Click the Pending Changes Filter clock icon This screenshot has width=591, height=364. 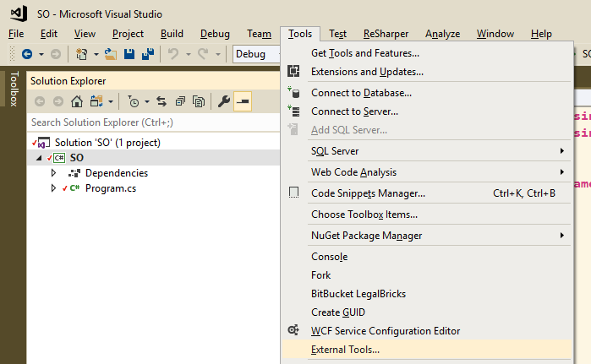click(x=133, y=101)
